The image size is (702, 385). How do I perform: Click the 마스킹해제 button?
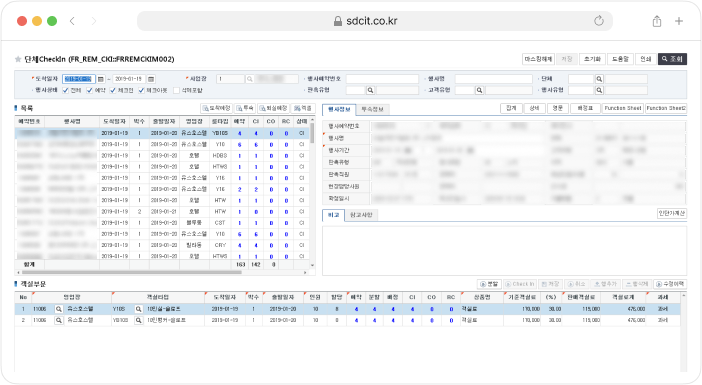click(538, 59)
